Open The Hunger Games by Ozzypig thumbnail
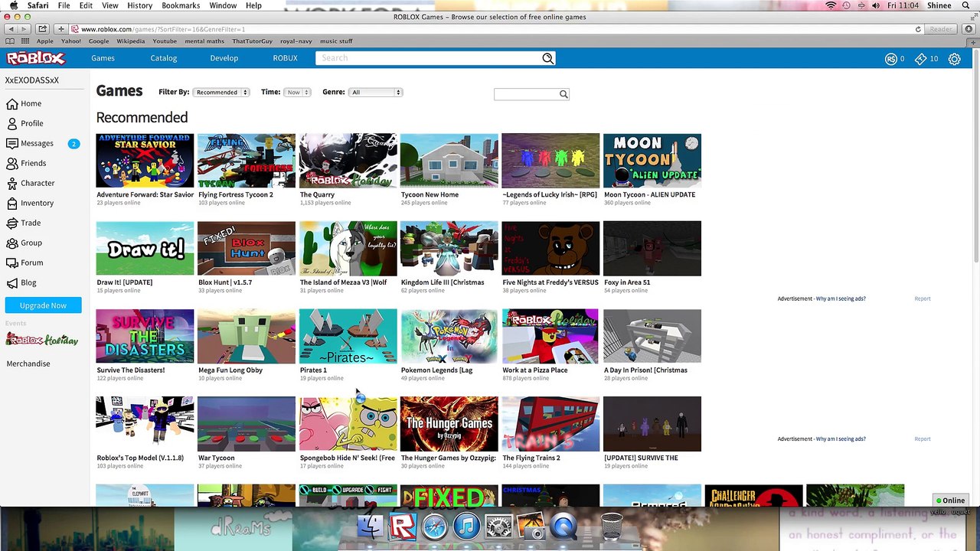The image size is (980, 551). pyautogui.click(x=449, y=424)
